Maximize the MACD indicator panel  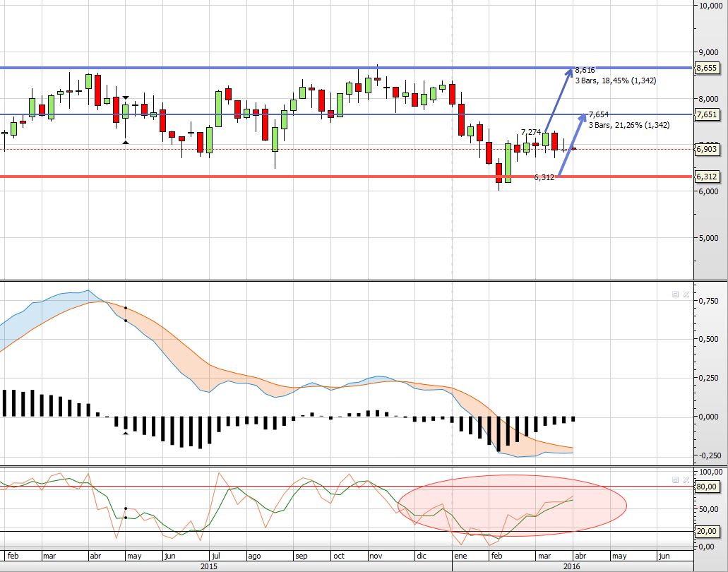(675, 294)
